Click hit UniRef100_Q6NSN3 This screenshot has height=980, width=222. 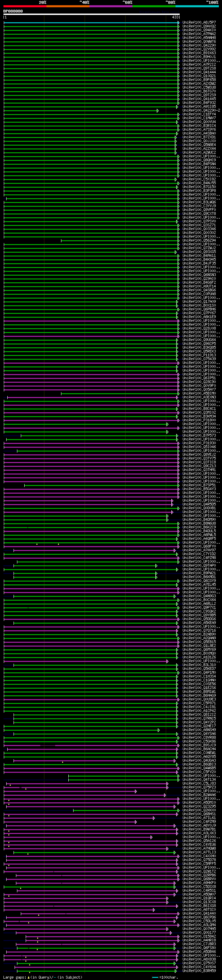point(199,275)
